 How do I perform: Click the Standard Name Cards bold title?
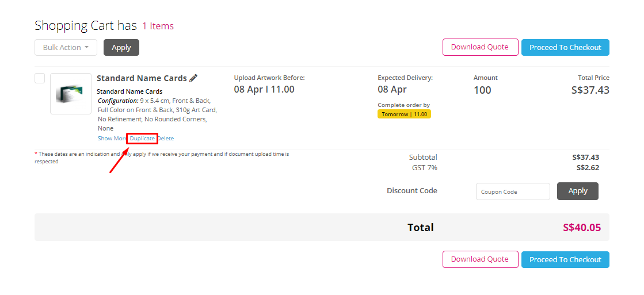(x=142, y=78)
